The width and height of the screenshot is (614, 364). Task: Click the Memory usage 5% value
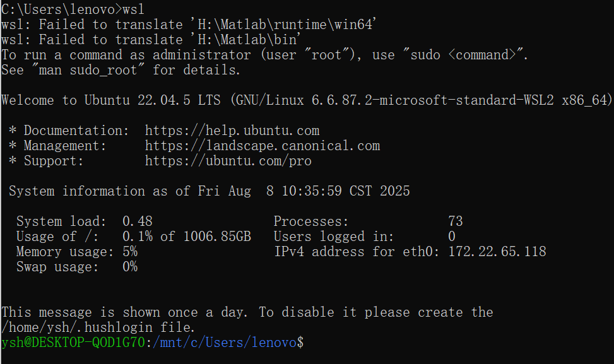(x=129, y=252)
